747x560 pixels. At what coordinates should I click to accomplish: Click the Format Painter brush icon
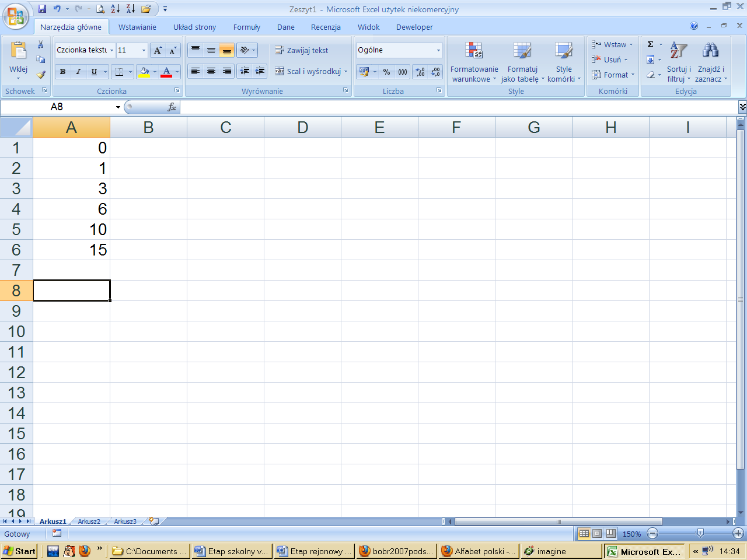pyautogui.click(x=40, y=75)
